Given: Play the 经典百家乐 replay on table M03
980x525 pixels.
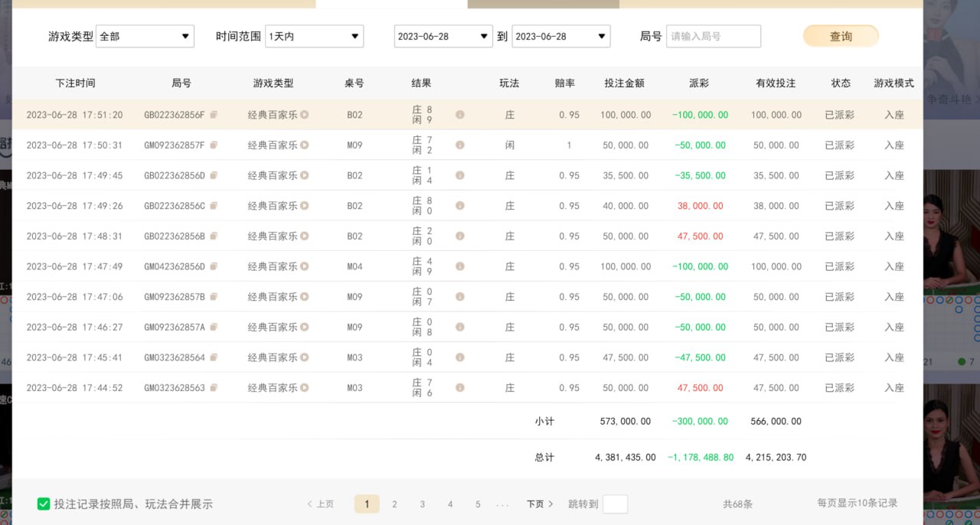Looking at the screenshot, I should (x=304, y=357).
